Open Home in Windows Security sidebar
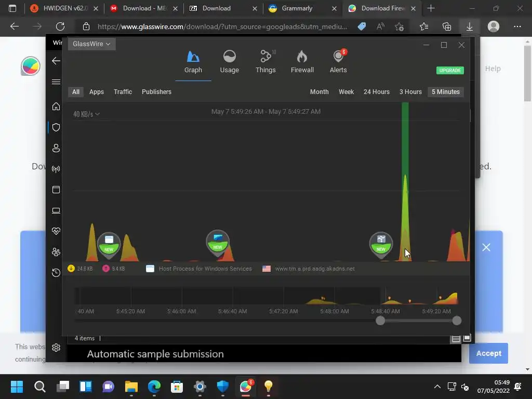The width and height of the screenshot is (532, 399). click(56, 106)
